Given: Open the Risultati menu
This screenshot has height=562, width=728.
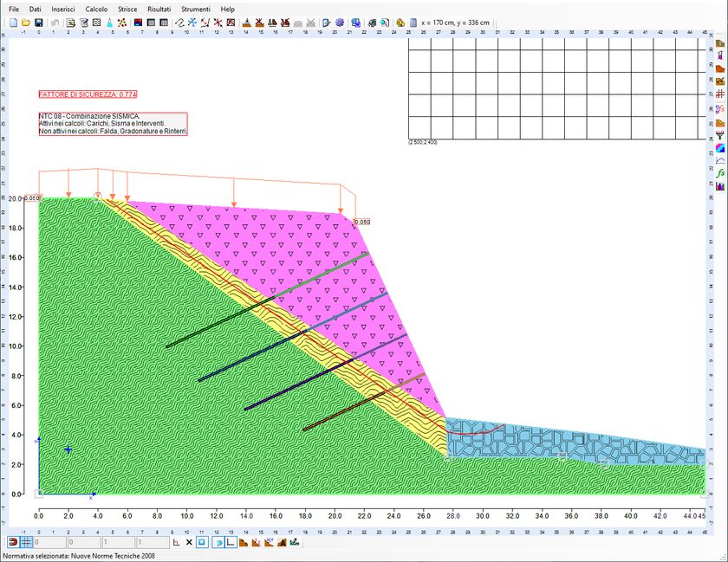Looking at the screenshot, I should 159,9.
